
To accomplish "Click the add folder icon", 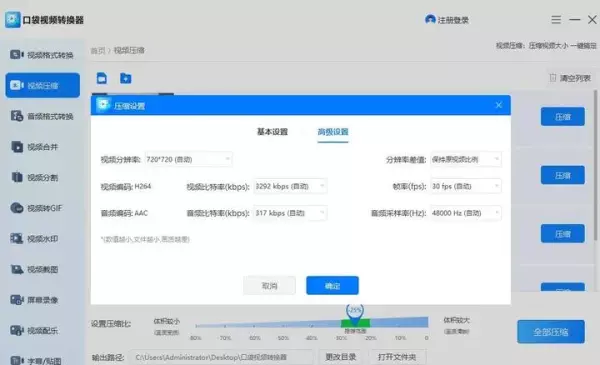I will click(x=126, y=78).
